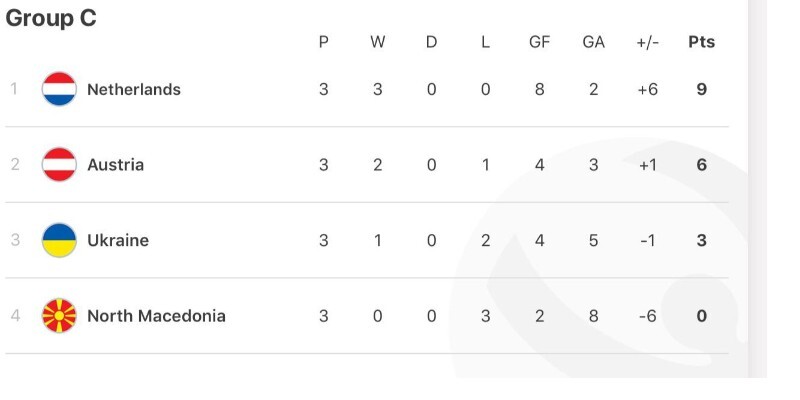
Task: Click the L column header
Action: coord(485,42)
